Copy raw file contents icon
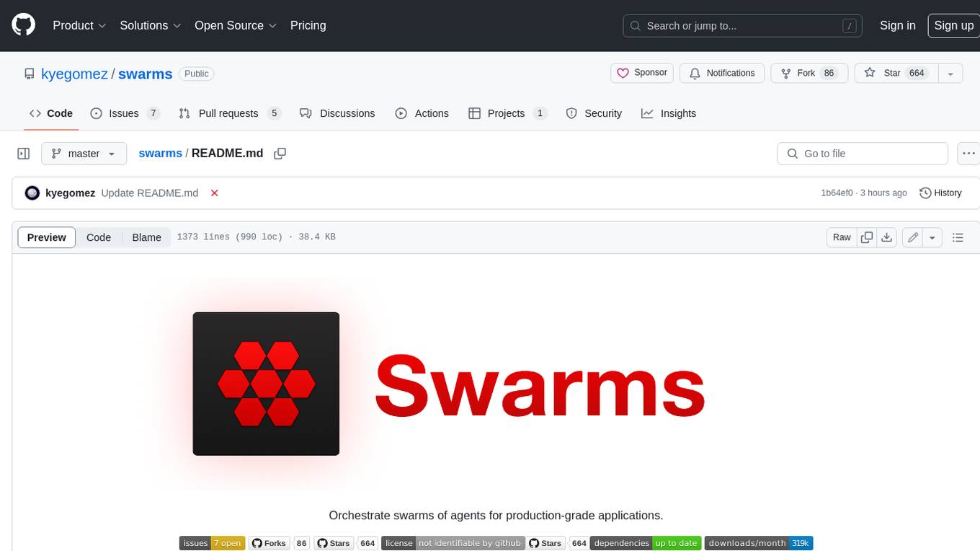The width and height of the screenshot is (980, 551). pos(867,237)
